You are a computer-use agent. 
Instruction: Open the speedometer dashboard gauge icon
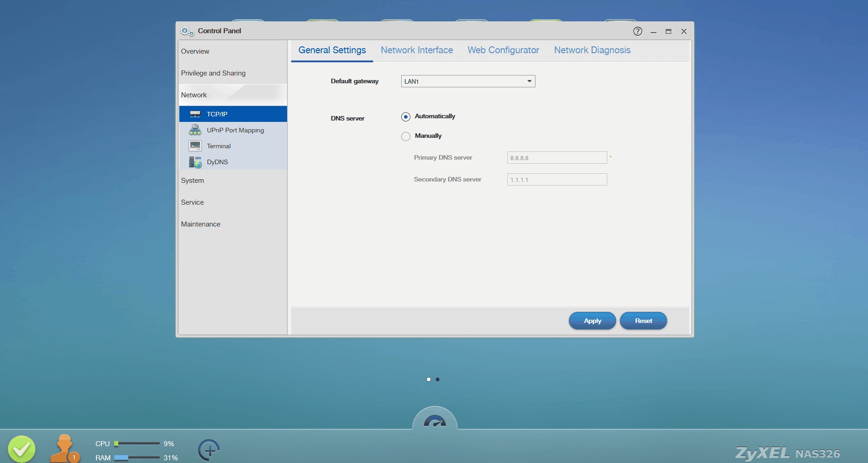tap(435, 421)
